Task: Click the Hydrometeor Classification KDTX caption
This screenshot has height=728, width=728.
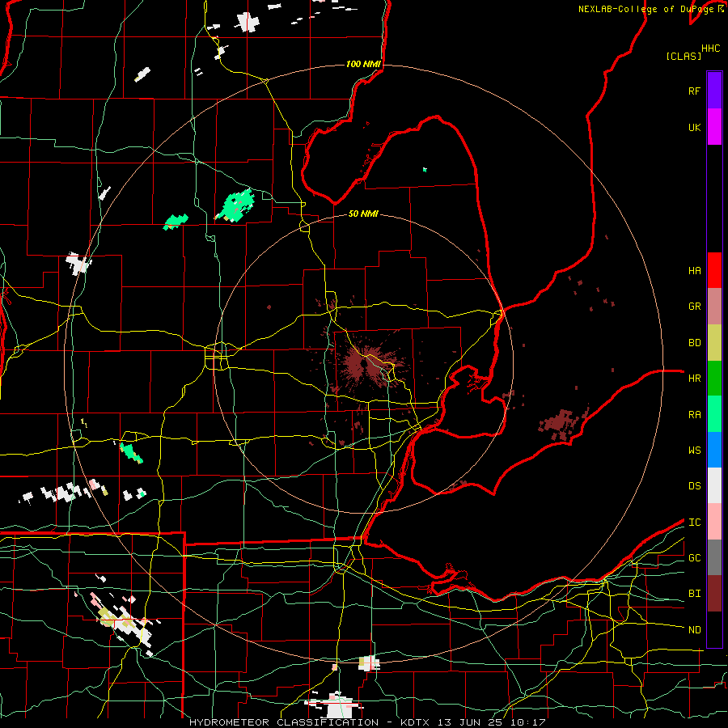Action: (x=367, y=722)
